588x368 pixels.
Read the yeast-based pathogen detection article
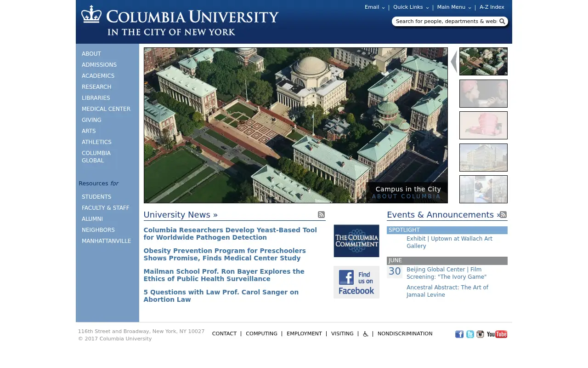pos(230,234)
